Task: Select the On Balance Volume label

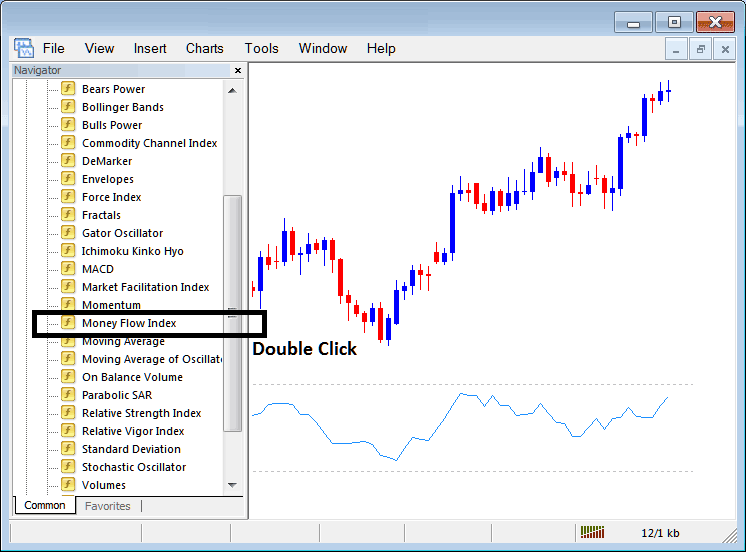Action: click(132, 377)
